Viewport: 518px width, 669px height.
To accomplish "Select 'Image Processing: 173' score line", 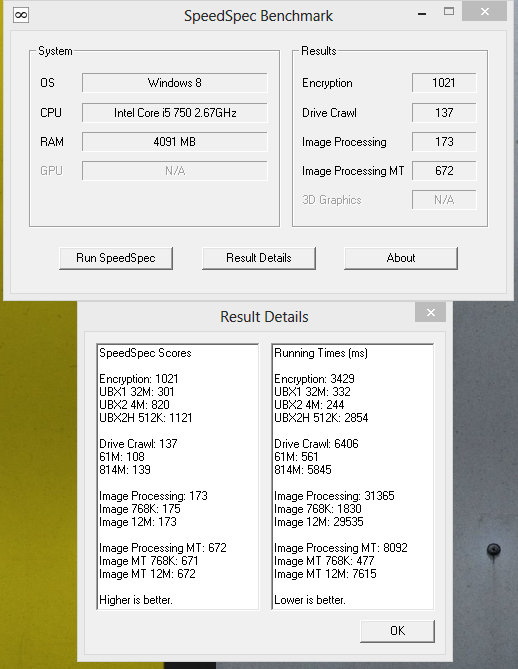I will (x=153, y=496).
